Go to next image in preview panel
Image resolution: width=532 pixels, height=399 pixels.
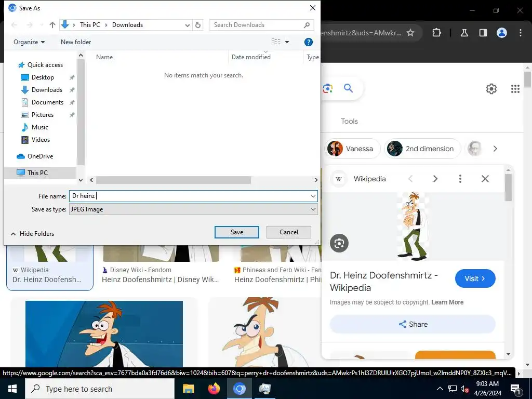click(x=435, y=179)
